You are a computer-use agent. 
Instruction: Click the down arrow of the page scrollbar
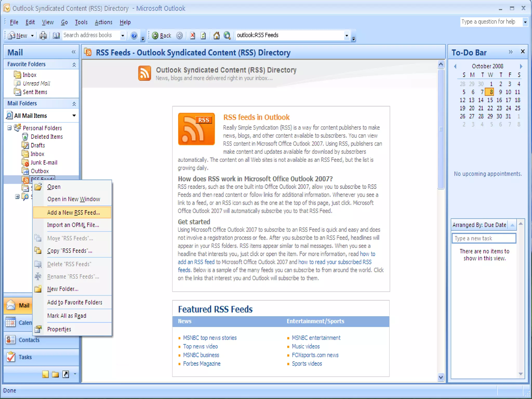[441, 377]
